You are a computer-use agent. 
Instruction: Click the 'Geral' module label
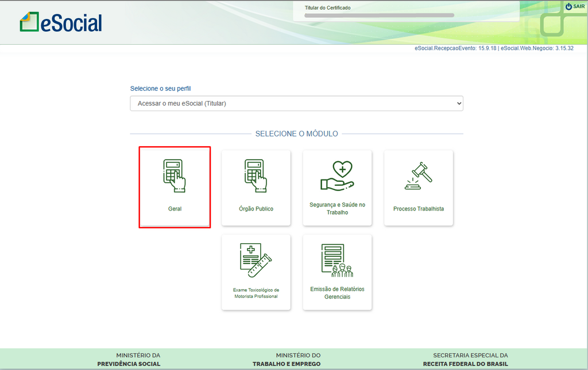click(x=175, y=209)
